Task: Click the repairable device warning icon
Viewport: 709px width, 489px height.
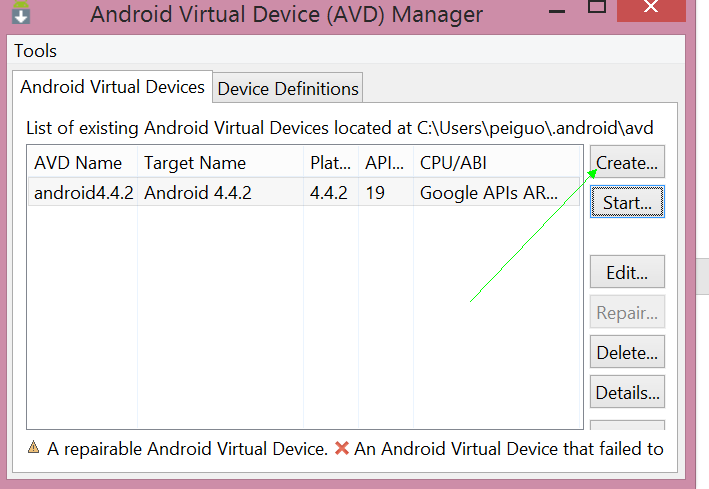Action: click(x=33, y=447)
